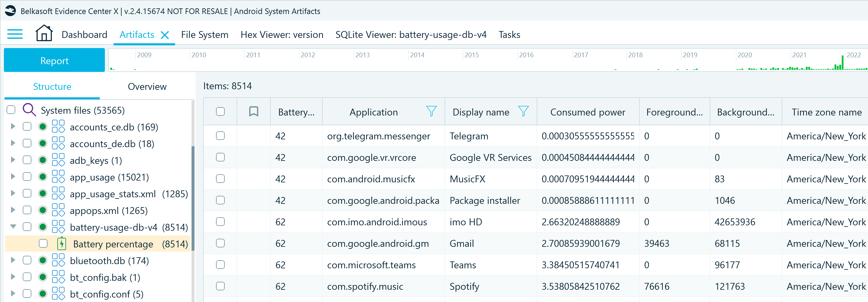This screenshot has width=868, height=302.
Task: Expand the app_usage tree node
Action: [13, 176]
